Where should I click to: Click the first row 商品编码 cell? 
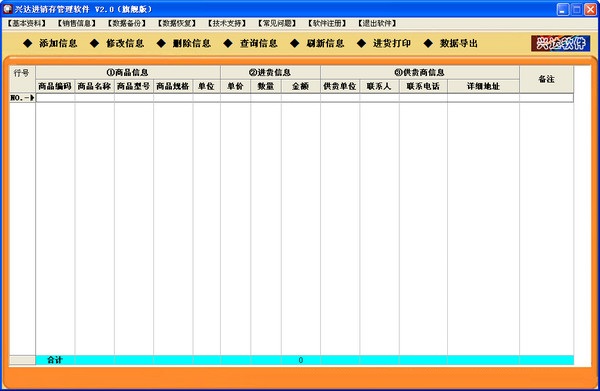tap(55, 98)
